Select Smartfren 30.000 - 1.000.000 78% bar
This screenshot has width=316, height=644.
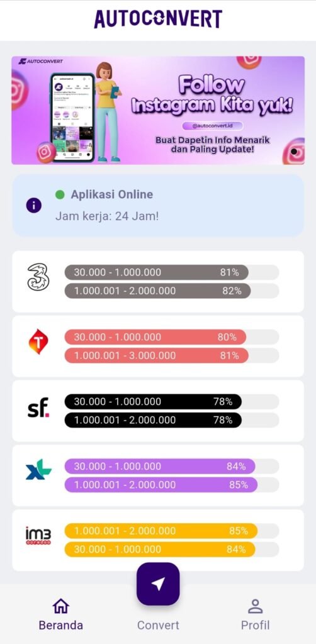coord(153,402)
